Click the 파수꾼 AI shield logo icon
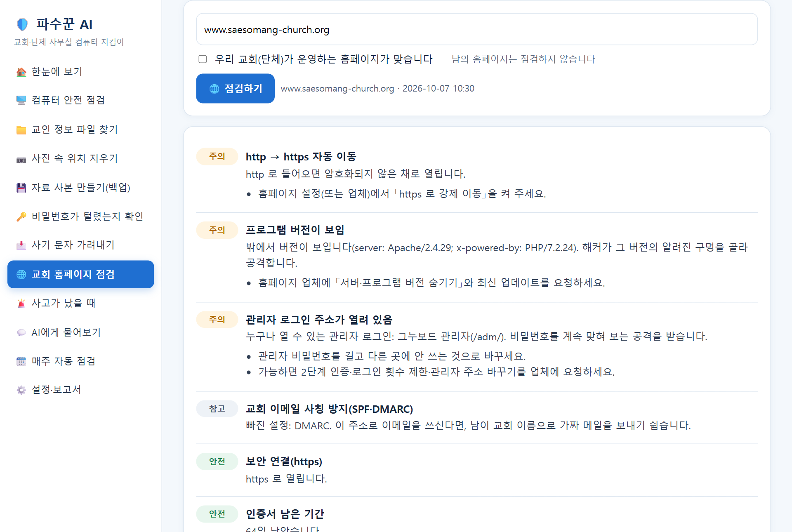792x532 pixels. (x=22, y=24)
